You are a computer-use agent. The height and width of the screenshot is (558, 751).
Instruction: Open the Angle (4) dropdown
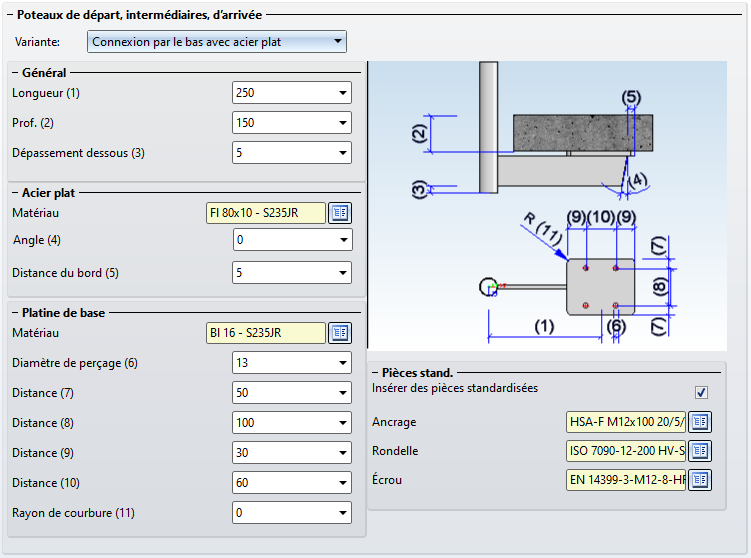tap(343, 241)
